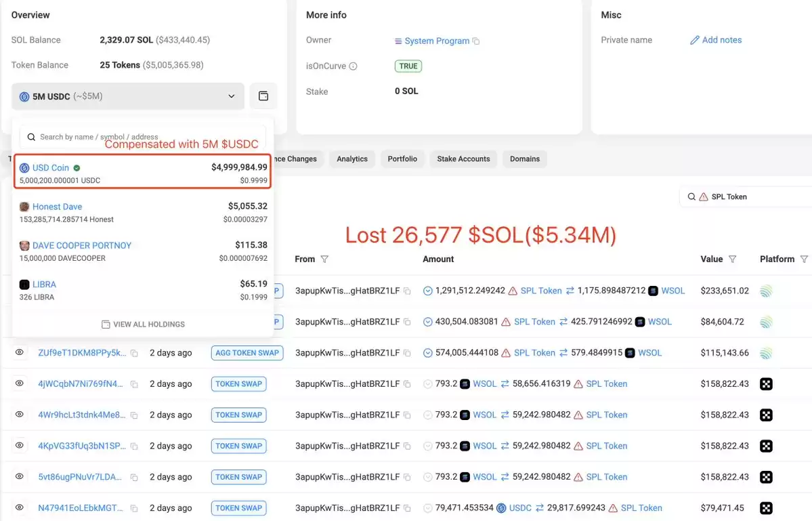
Task: Toggle the eye icon for 5vt86ugPNuVr7LDA row
Action: (19, 476)
